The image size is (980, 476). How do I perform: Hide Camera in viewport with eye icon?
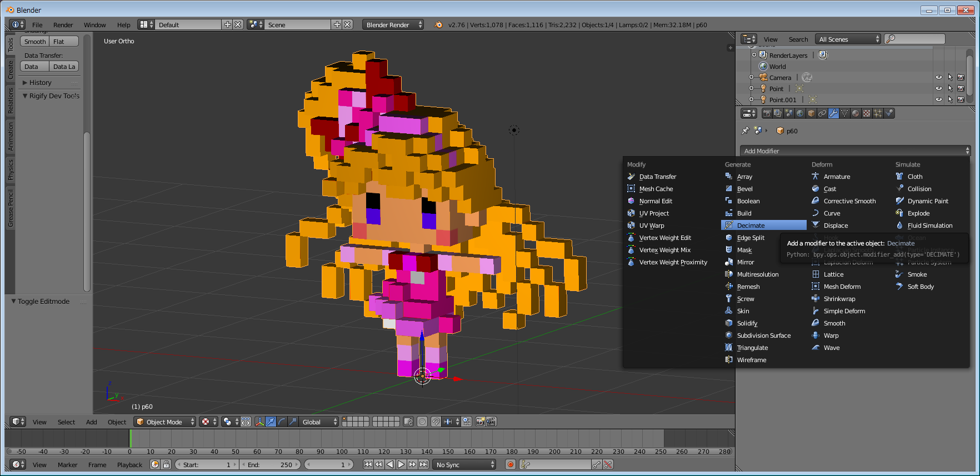(938, 77)
